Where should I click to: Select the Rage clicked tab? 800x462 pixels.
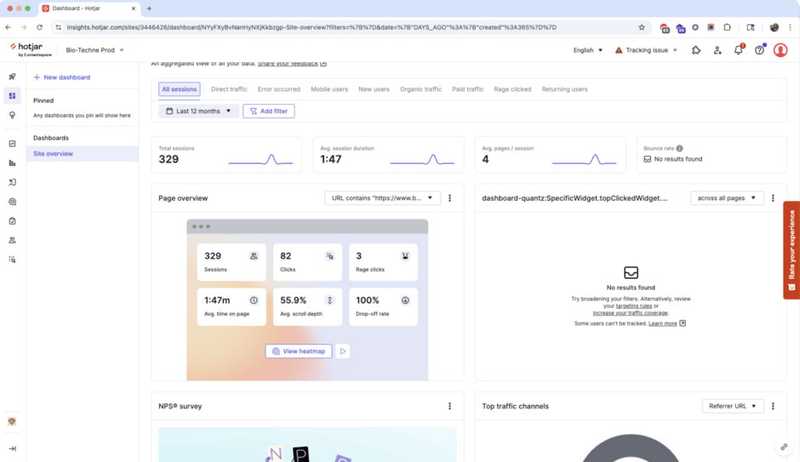tap(512, 89)
